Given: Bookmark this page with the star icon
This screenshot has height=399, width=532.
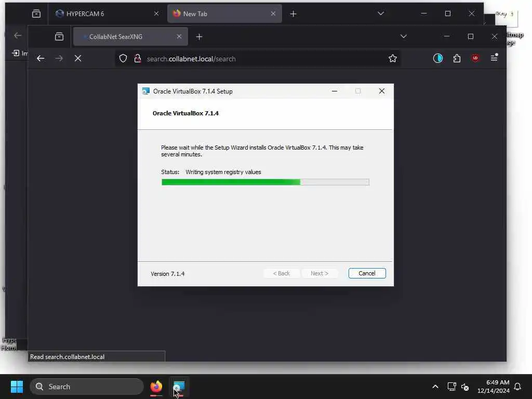Looking at the screenshot, I should click(x=393, y=58).
